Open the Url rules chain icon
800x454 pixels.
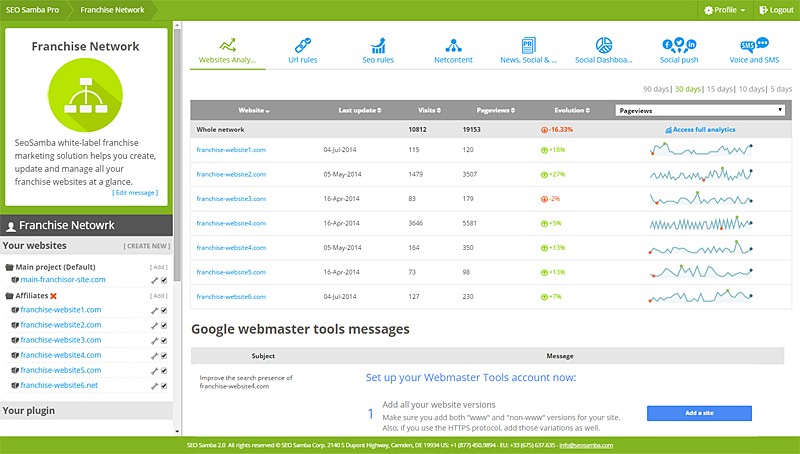coord(303,45)
